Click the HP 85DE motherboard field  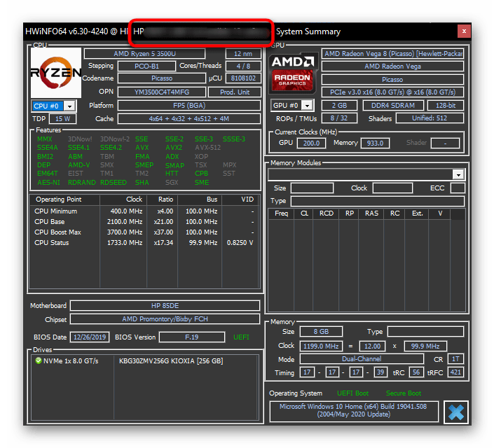pos(165,306)
